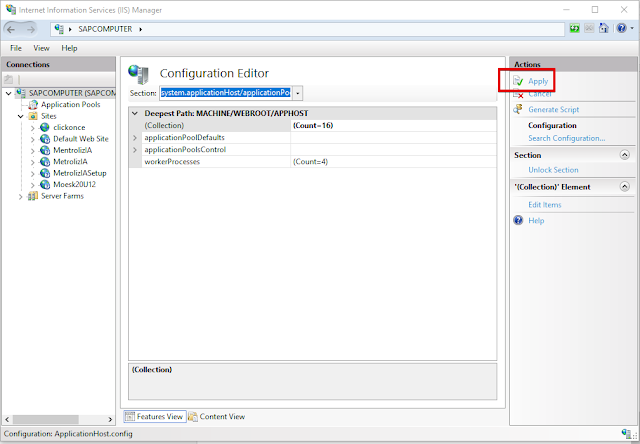Click the Application Pools node icon
Image resolution: width=640 pixels, height=444 pixels.
(33, 104)
